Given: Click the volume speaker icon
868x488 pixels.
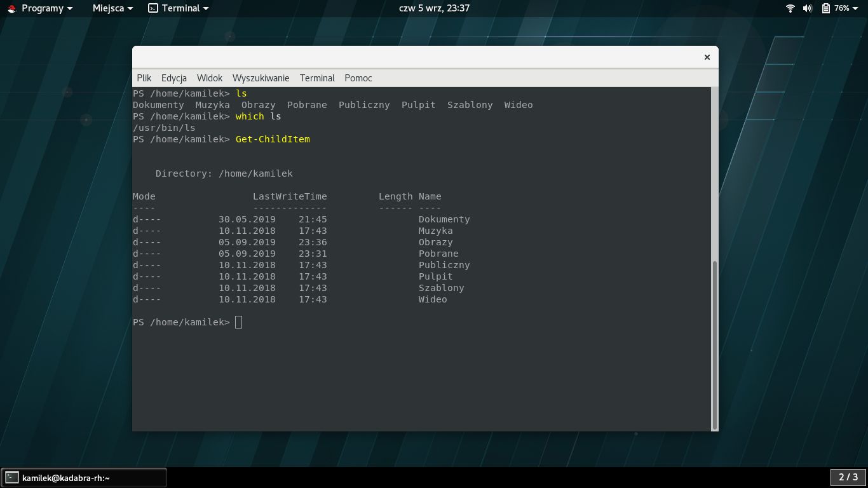Looking at the screenshot, I should pyautogui.click(x=807, y=8).
